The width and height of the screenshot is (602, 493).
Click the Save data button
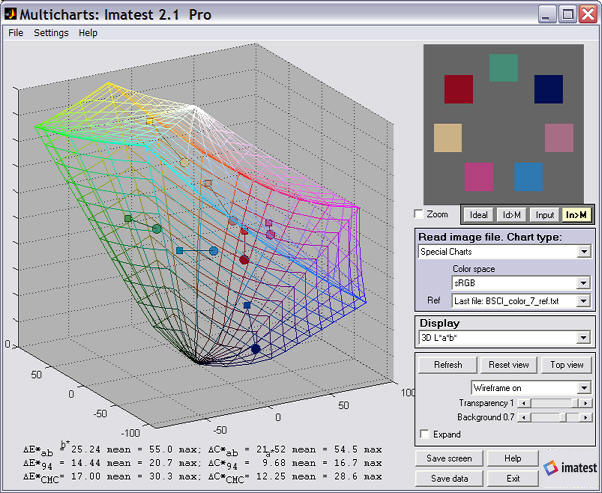(x=449, y=478)
